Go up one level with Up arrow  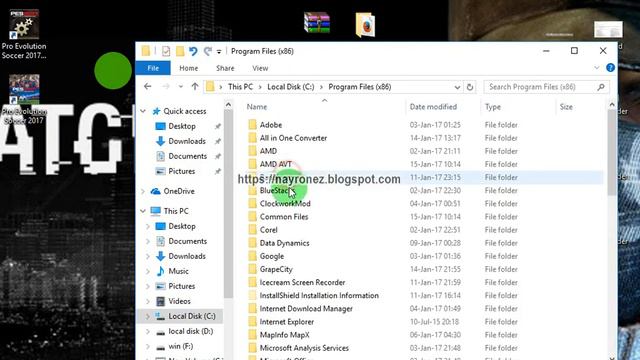point(195,87)
